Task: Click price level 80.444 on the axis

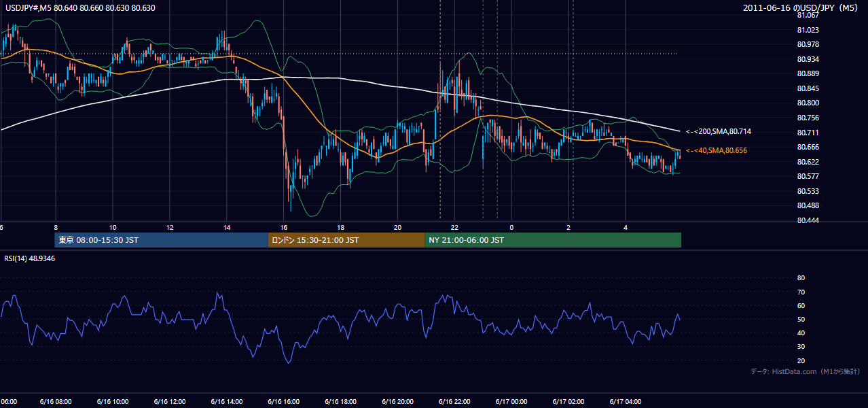Action: click(808, 220)
